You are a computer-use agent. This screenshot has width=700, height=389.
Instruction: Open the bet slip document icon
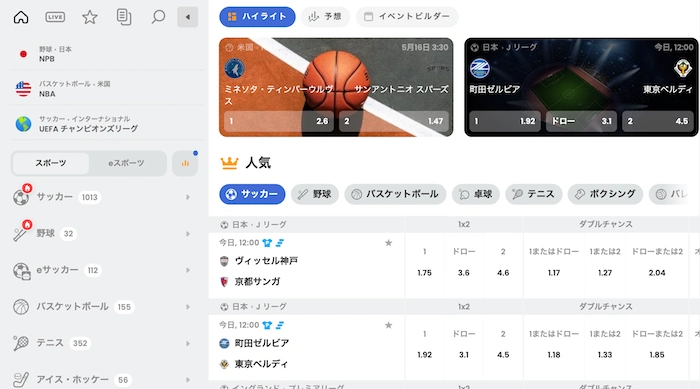pyautogui.click(x=124, y=17)
